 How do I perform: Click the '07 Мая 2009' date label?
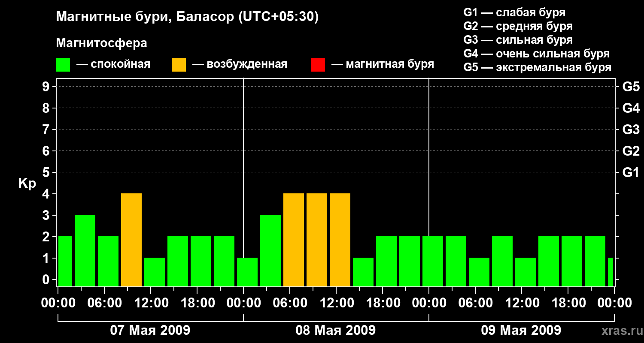(150, 330)
